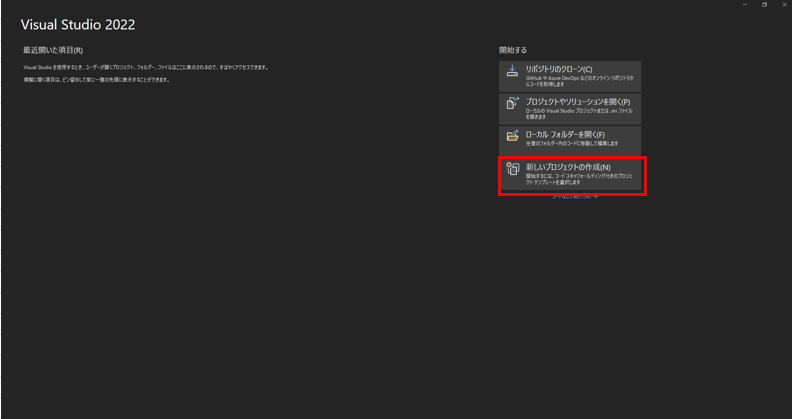Click the local folder description text
The image size is (792, 419).
click(x=572, y=143)
